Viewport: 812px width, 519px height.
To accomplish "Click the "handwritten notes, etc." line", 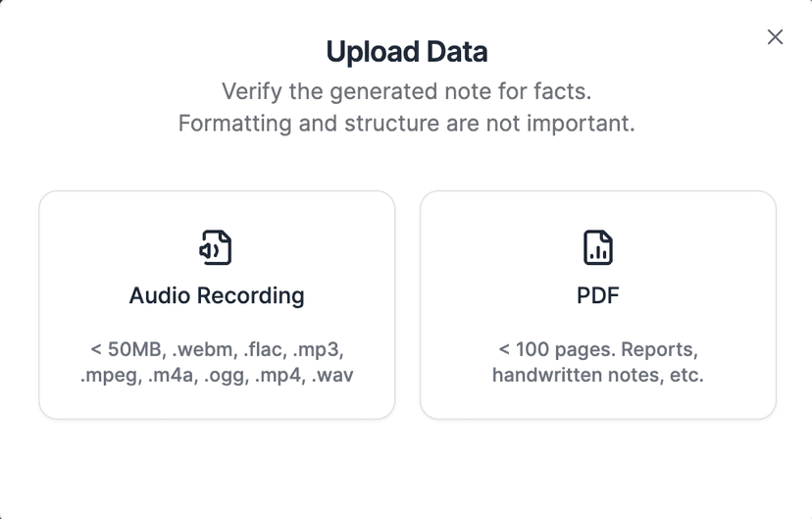I will pos(598,375).
